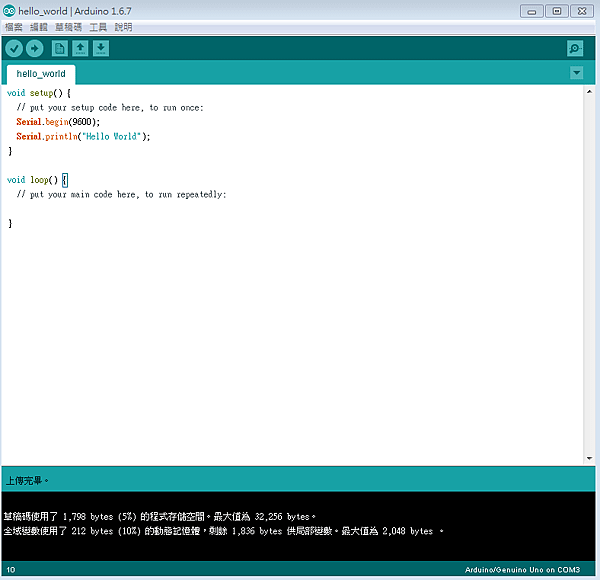Save the sketch using the Save icon
Image resolution: width=600 pixels, height=580 pixels.
point(101,49)
